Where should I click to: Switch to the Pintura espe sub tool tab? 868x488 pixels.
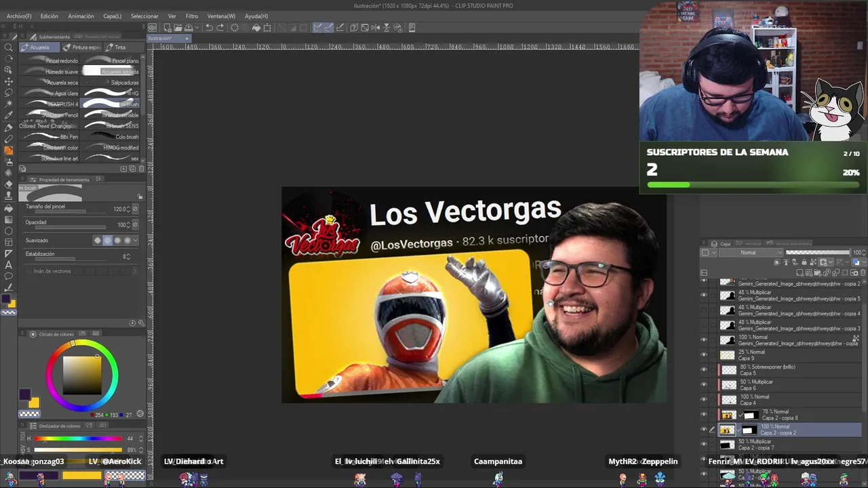point(82,47)
